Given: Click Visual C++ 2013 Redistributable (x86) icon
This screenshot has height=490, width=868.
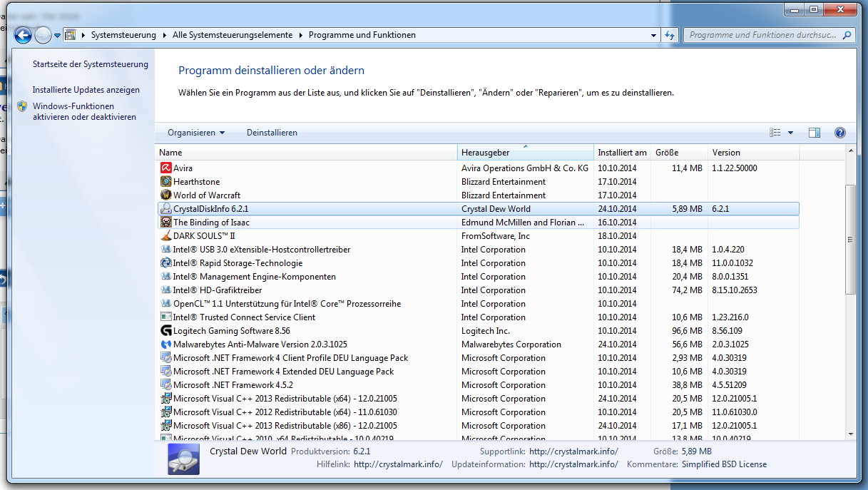Looking at the screenshot, I should pos(165,426).
